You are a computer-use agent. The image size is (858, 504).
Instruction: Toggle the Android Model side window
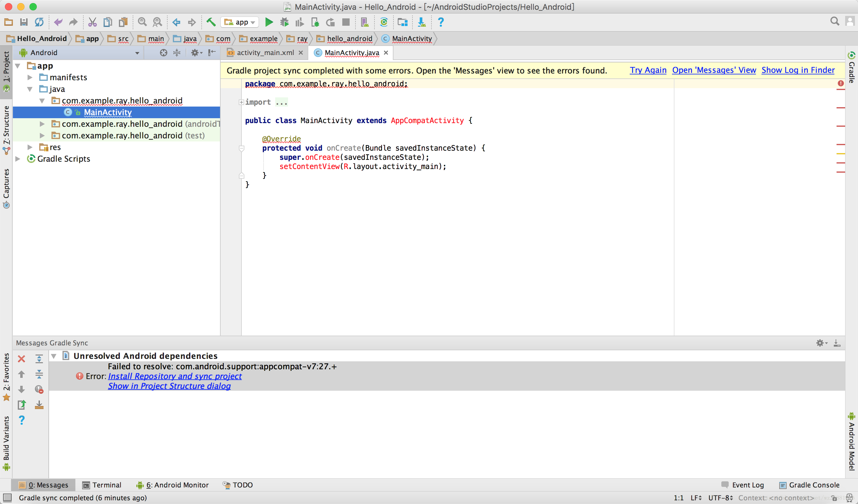(x=851, y=442)
